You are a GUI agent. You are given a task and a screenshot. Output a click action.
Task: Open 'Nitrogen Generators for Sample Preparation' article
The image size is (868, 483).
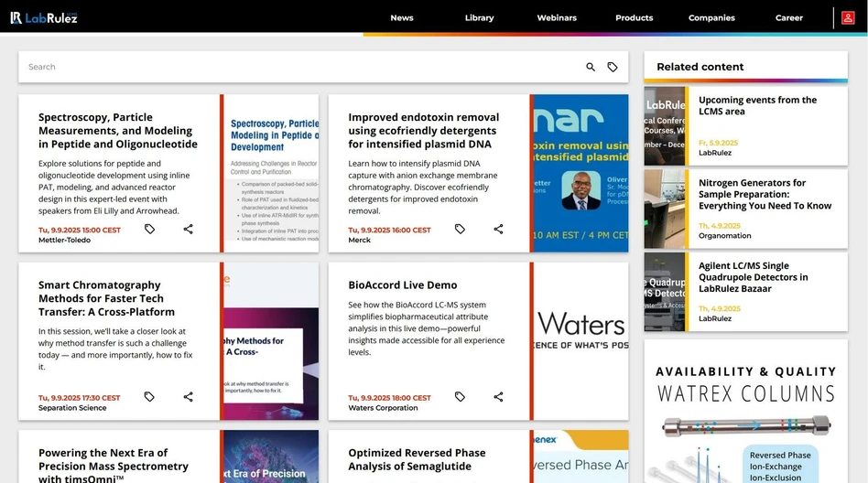click(765, 194)
